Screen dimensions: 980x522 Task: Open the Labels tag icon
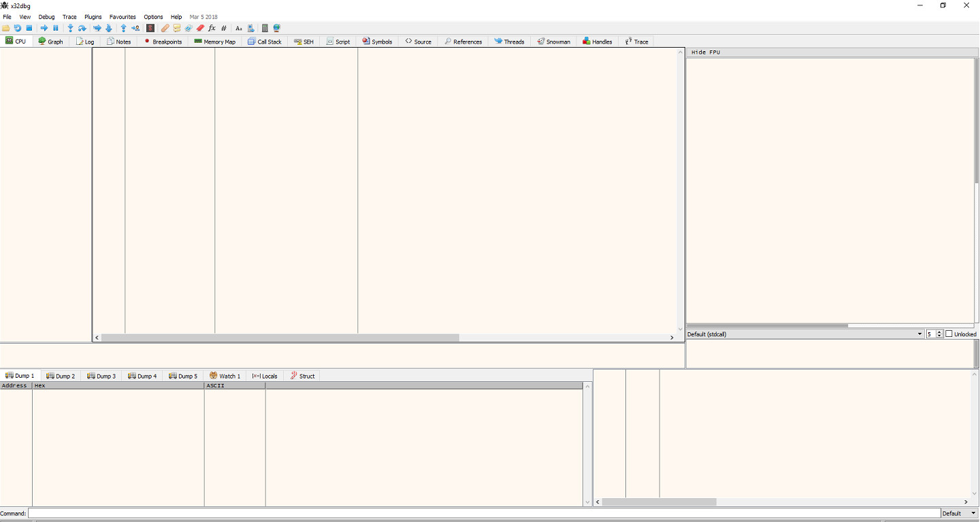(189, 28)
